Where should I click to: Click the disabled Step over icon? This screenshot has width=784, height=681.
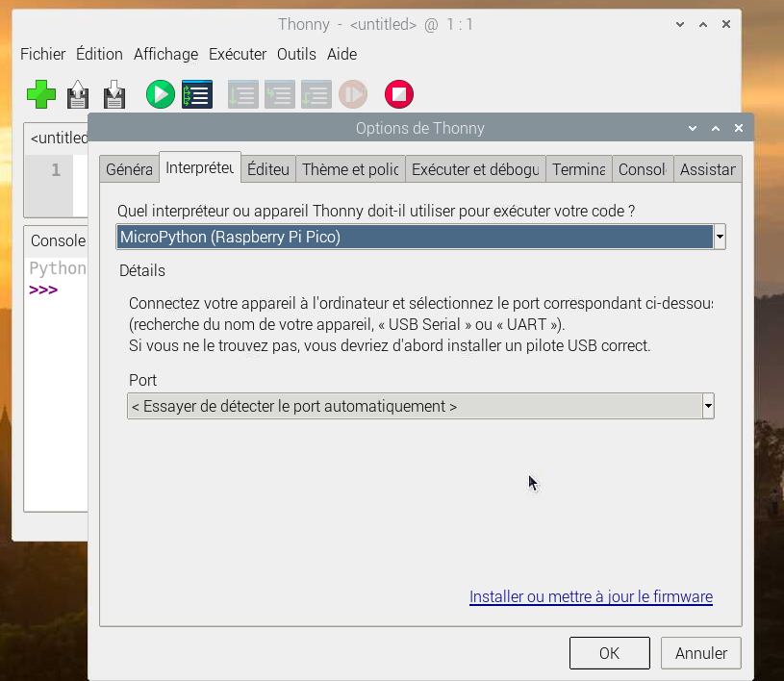click(x=243, y=94)
